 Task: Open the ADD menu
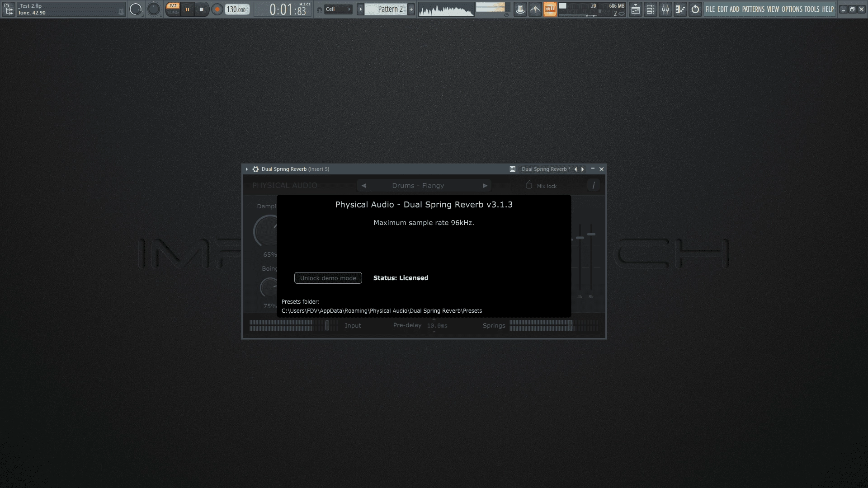pos(735,9)
